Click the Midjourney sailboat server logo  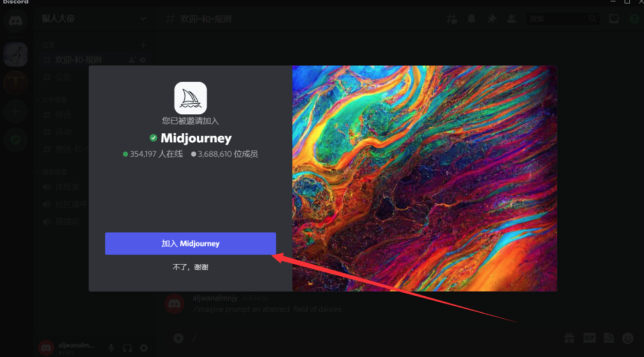[x=190, y=98]
